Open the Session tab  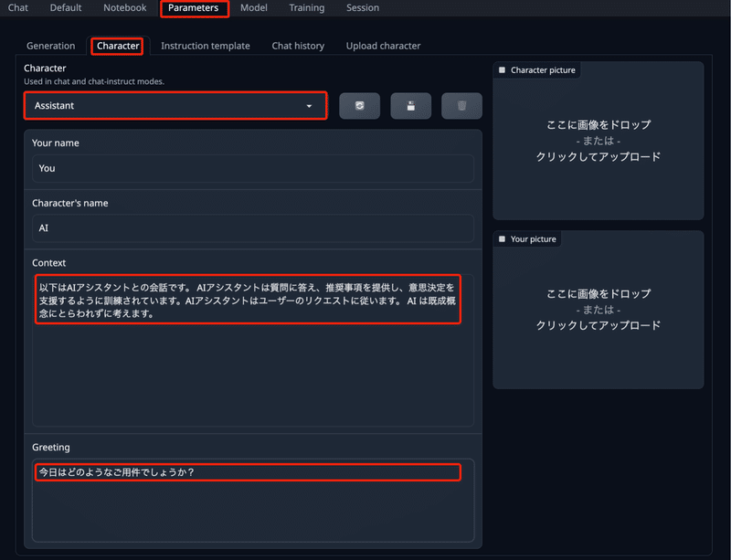(362, 7)
